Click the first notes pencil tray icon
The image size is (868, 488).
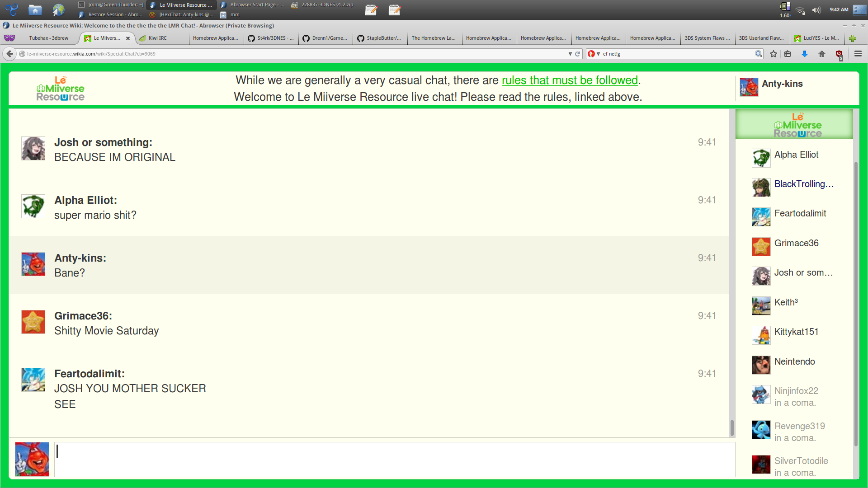tap(371, 9)
